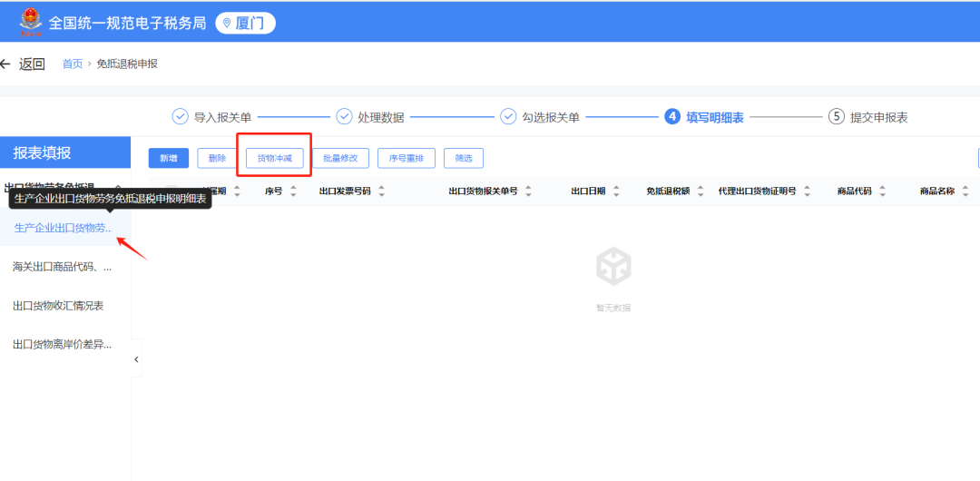This screenshot has height=481, width=980.
Task: Sort by 出口日期 column arrows
Action: click(616, 191)
